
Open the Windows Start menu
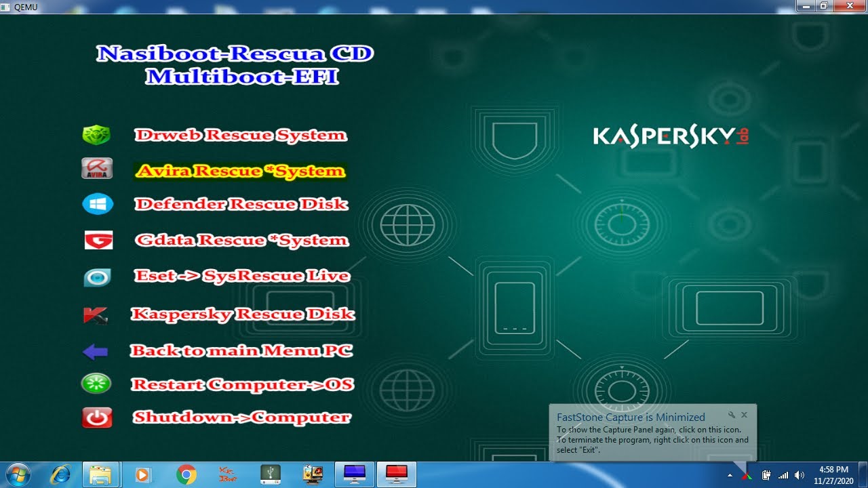[x=18, y=474]
